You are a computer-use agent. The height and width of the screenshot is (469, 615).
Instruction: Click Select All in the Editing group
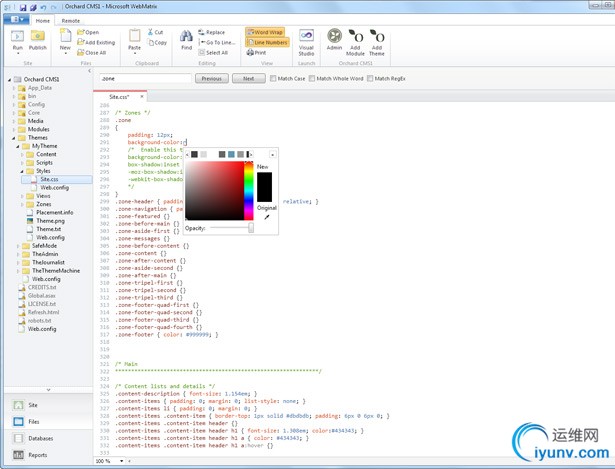[x=213, y=53]
